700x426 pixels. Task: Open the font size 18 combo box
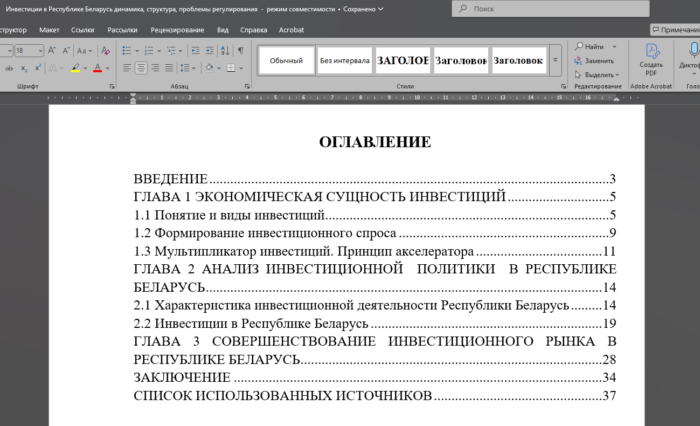(x=29, y=50)
